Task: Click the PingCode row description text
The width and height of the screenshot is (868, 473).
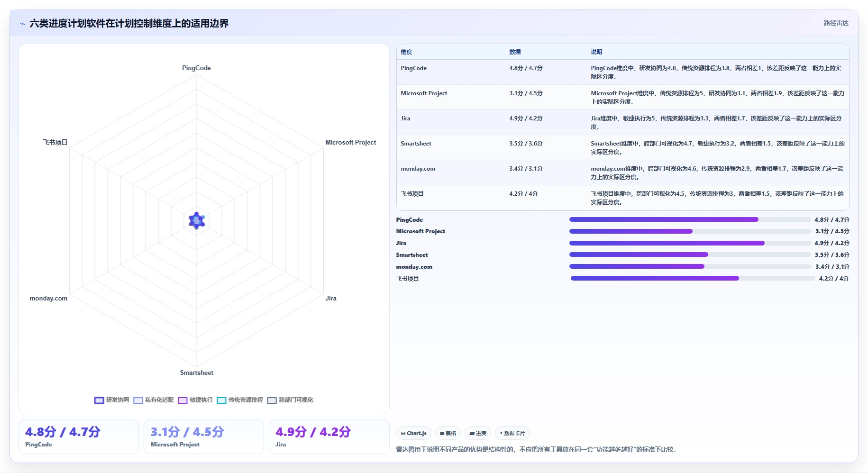Action: tap(716, 72)
